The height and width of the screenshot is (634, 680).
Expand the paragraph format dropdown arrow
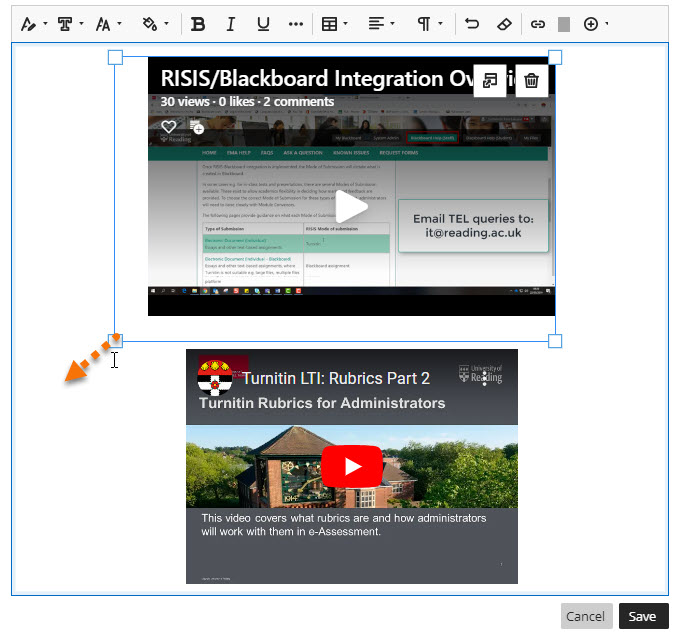[x=440, y=23]
